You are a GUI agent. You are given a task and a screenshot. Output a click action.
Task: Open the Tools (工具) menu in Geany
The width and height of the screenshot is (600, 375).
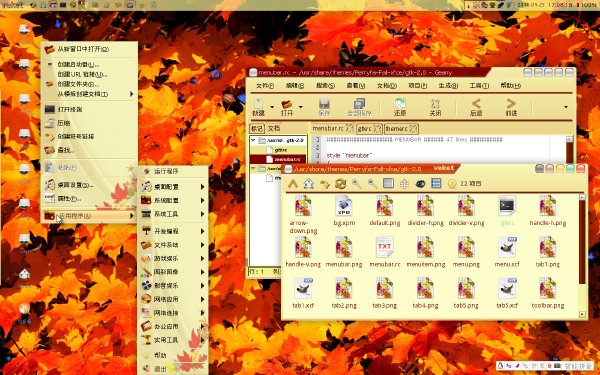point(479,86)
